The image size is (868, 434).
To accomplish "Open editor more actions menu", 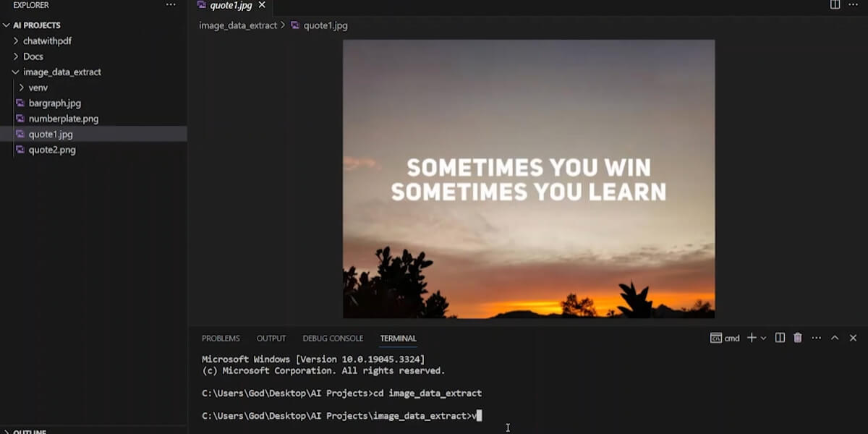I will click(x=853, y=4).
